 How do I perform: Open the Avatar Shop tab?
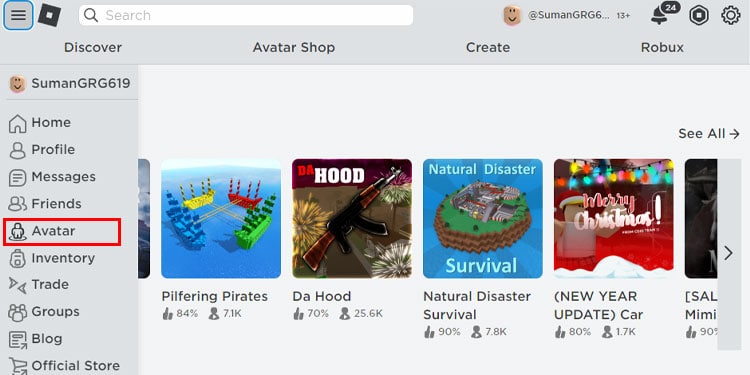pos(294,48)
